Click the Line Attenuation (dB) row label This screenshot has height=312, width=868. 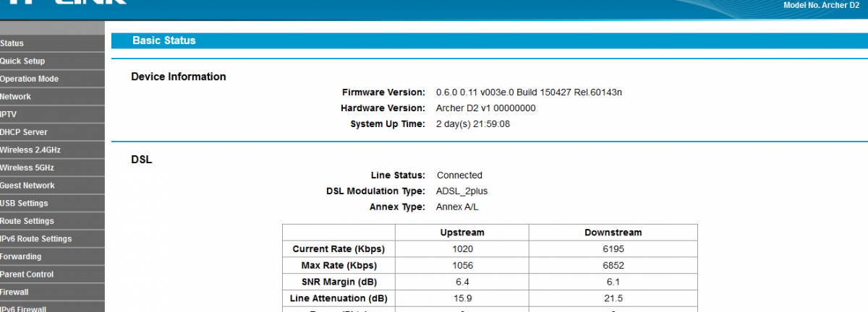click(339, 298)
